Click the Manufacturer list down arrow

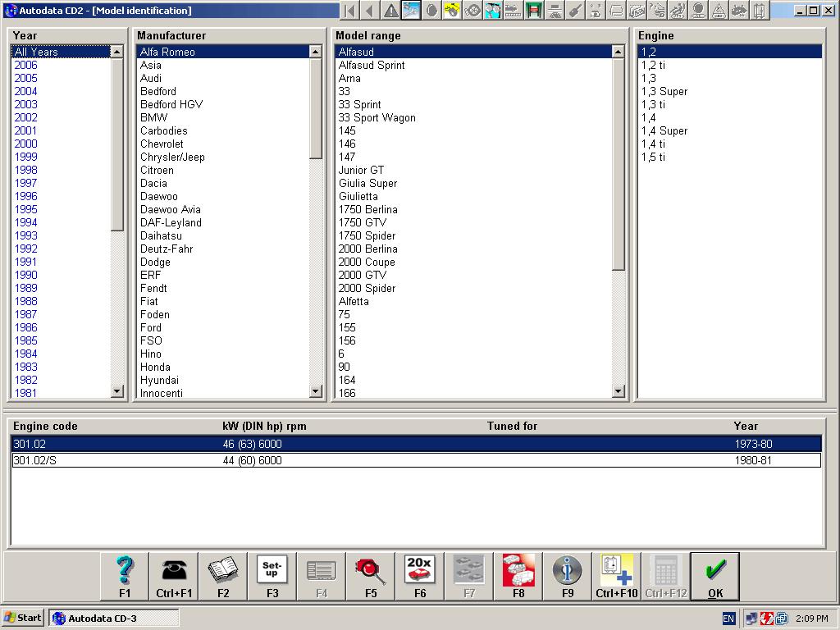point(316,391)
